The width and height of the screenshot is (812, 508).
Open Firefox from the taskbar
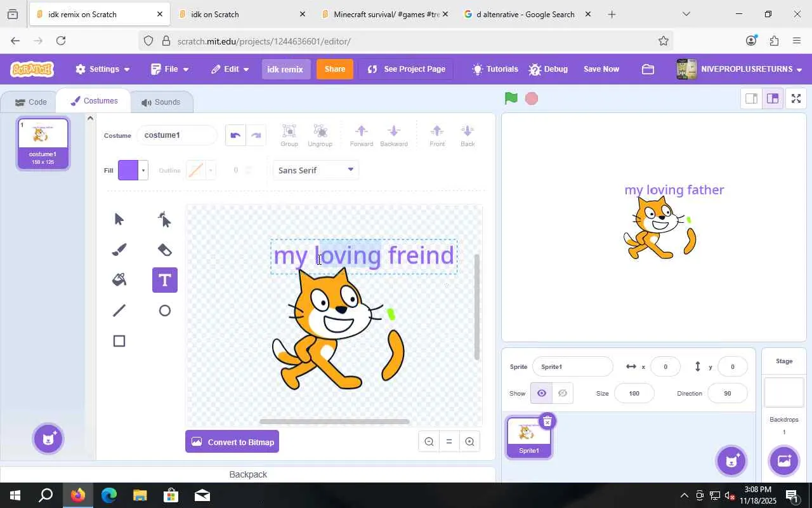click(x=78, y=495)
